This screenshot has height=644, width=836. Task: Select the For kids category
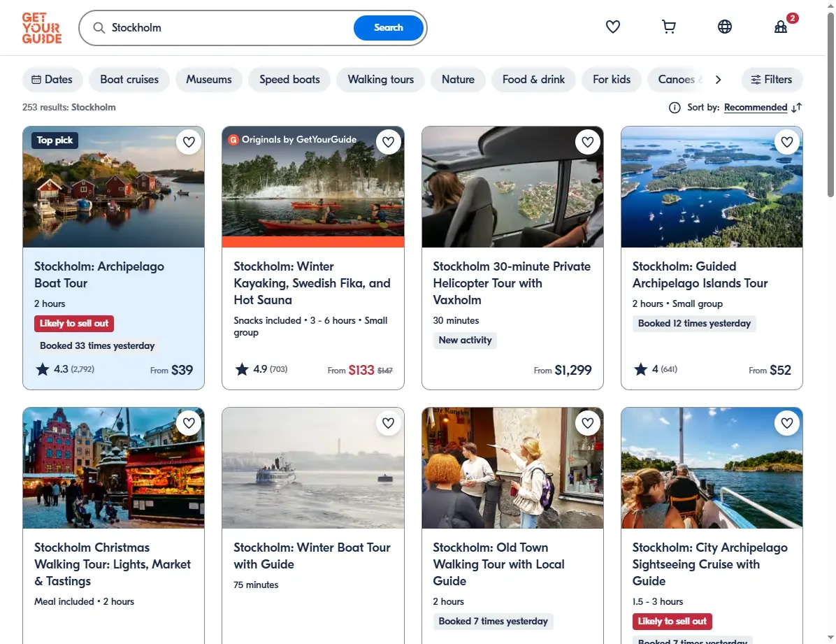[612, 80]
